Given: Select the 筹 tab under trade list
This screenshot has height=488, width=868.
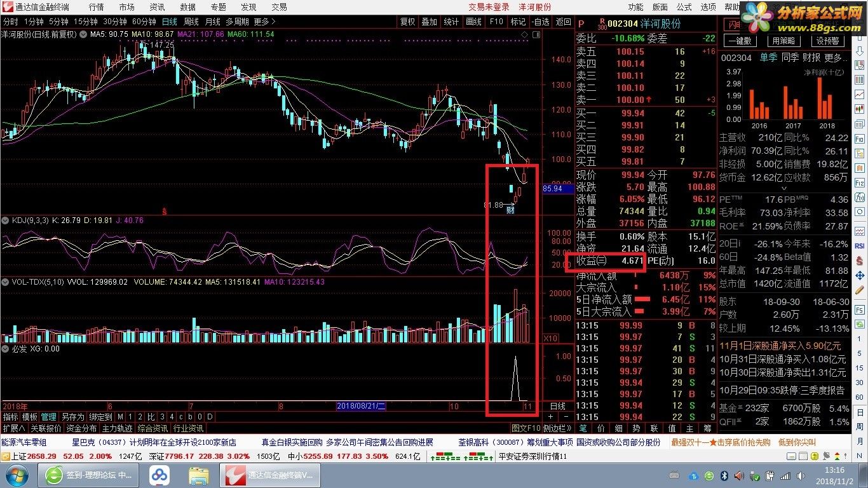Looking at the screenshot, I should (707, 428).
